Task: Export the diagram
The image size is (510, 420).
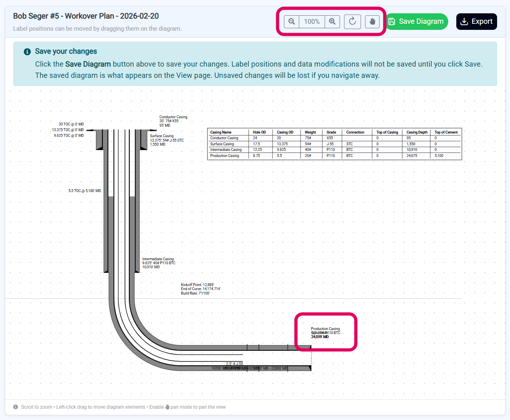Action: coord(476,21)
